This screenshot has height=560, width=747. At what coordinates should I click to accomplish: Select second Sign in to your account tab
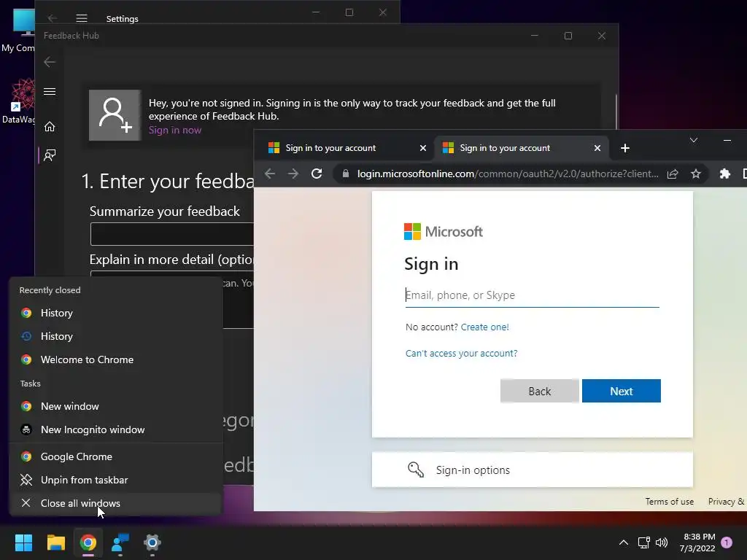tap(521, 148)
